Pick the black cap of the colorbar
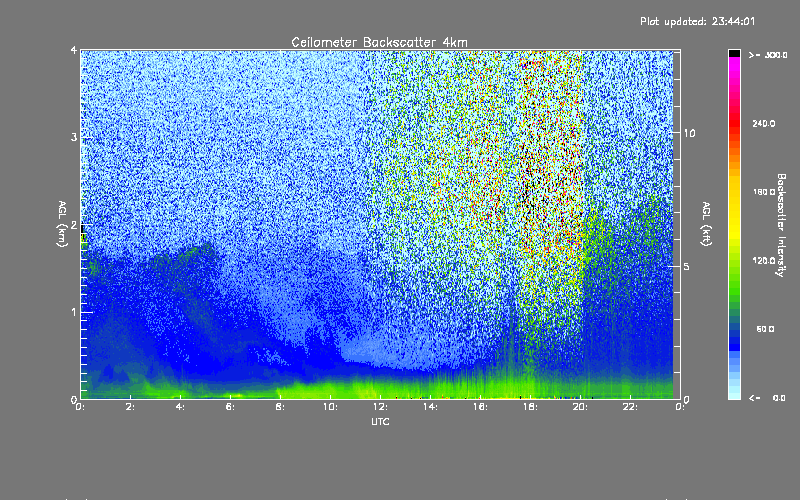Image resolution: width=800 pixels, height=500 pixels. [734, 53]
